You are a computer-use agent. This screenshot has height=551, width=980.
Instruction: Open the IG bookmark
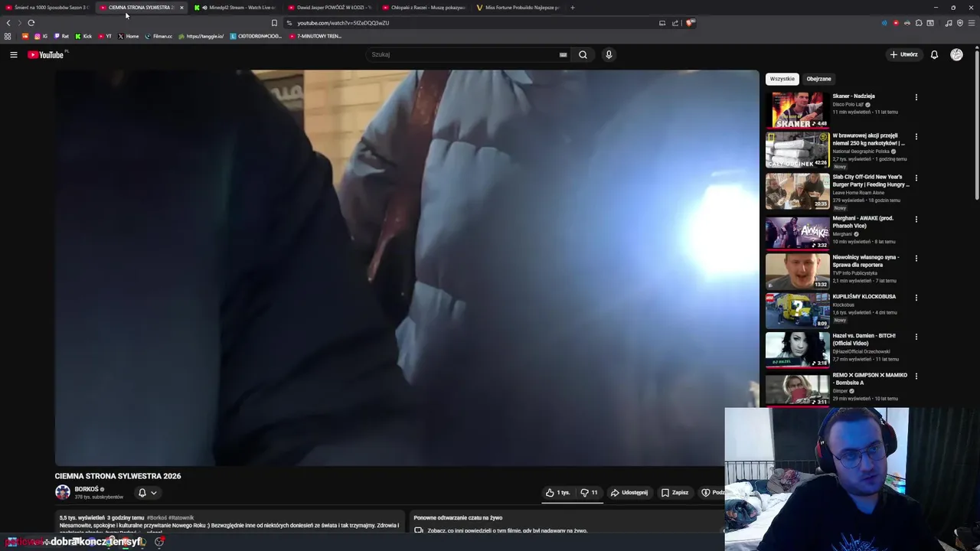pyautogui.click(x=41, y=36)
